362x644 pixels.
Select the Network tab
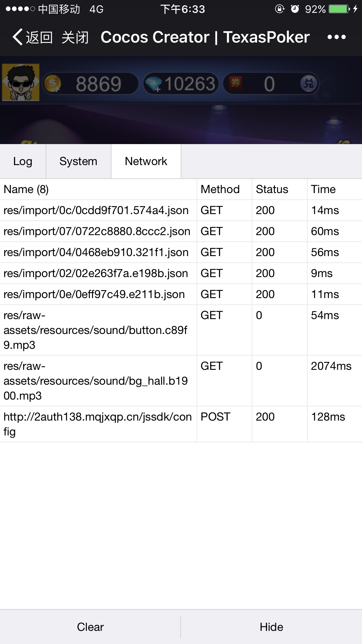pyautogui.click(x=146, y=161)
